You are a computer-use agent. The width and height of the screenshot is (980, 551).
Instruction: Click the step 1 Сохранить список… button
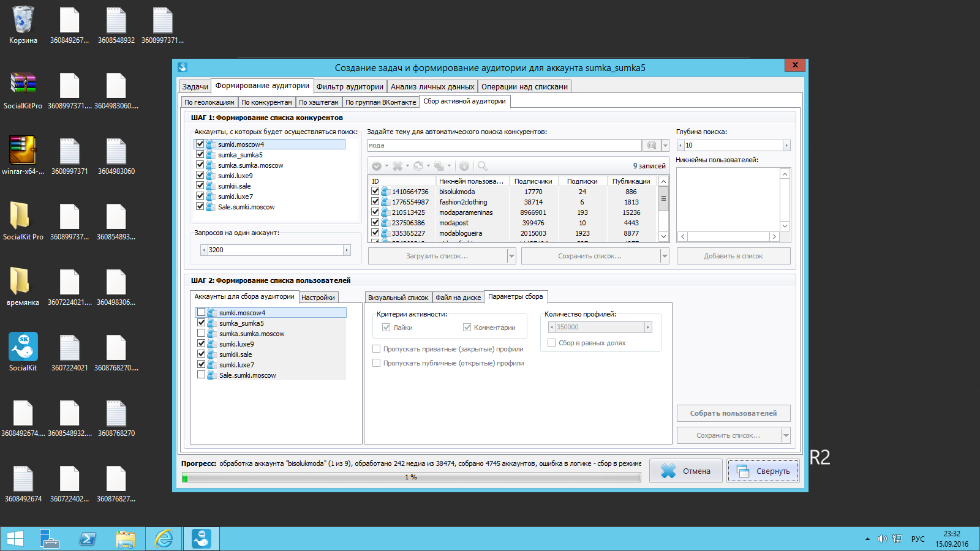tap(590, 256)
